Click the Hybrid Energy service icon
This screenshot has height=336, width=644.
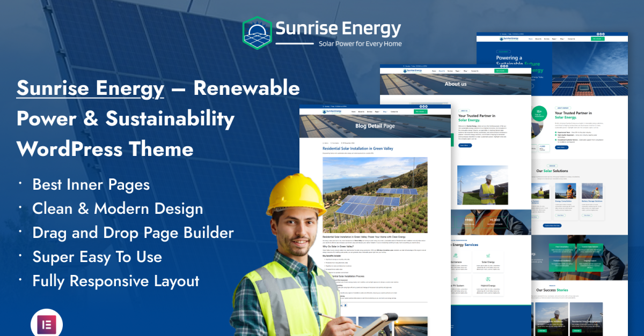point(488,280)
